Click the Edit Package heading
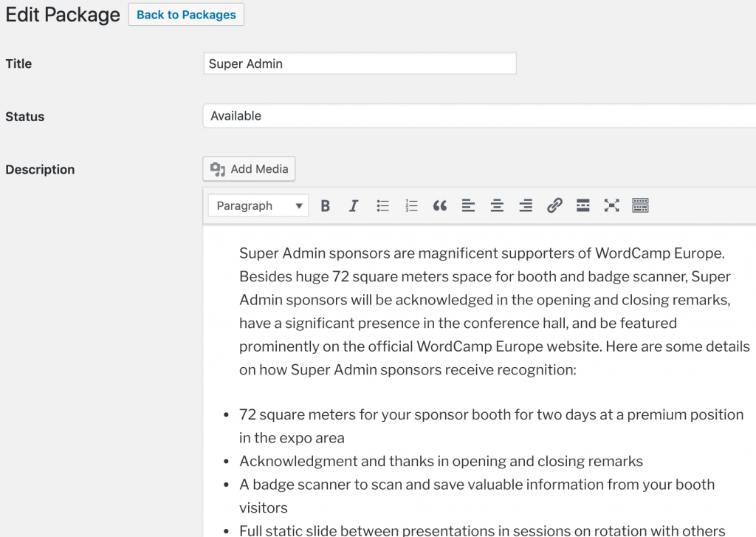Image resolution: width=756 pixels, height=537 pixels. coord(63,15)
